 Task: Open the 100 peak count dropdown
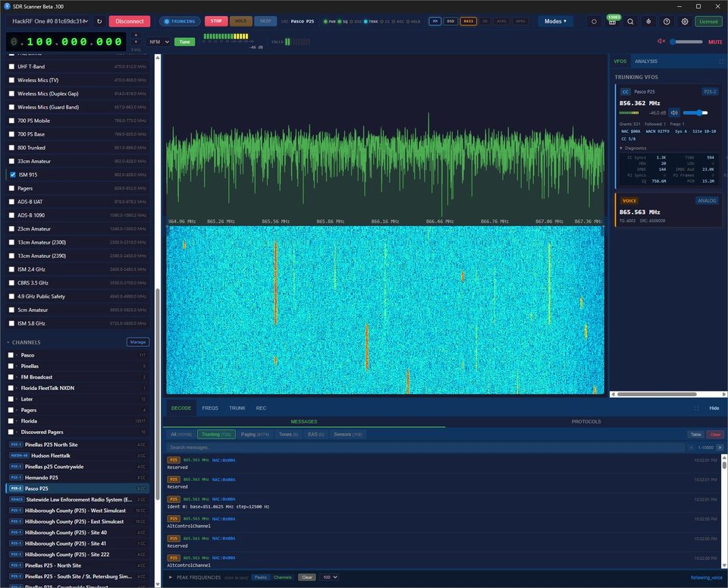[x=329, y=577]
